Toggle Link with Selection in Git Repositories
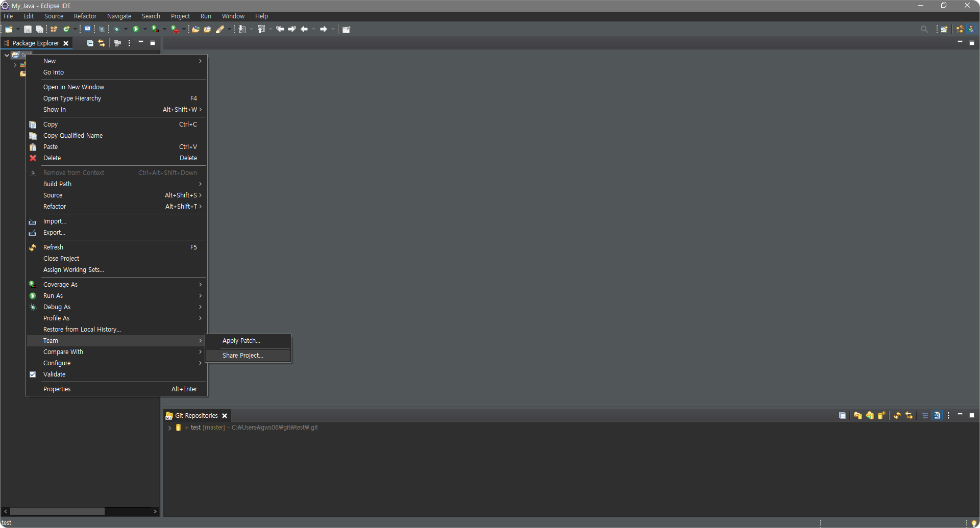Screen dimensions: 980x528 (909, 416)
